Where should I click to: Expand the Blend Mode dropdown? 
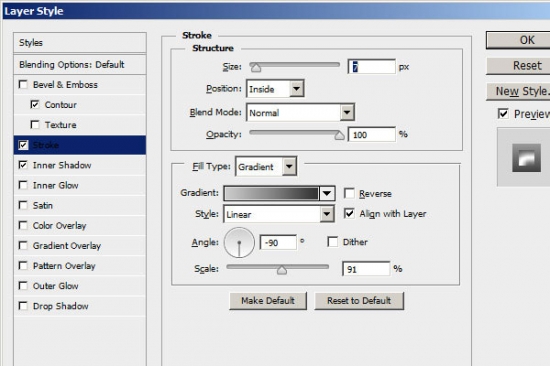[x=300, y=112]
